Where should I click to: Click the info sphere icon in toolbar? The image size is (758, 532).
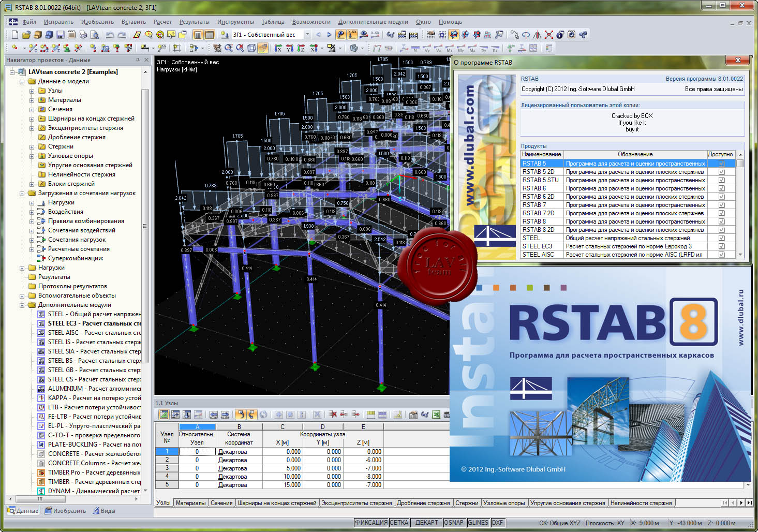[x=560, y=35]
